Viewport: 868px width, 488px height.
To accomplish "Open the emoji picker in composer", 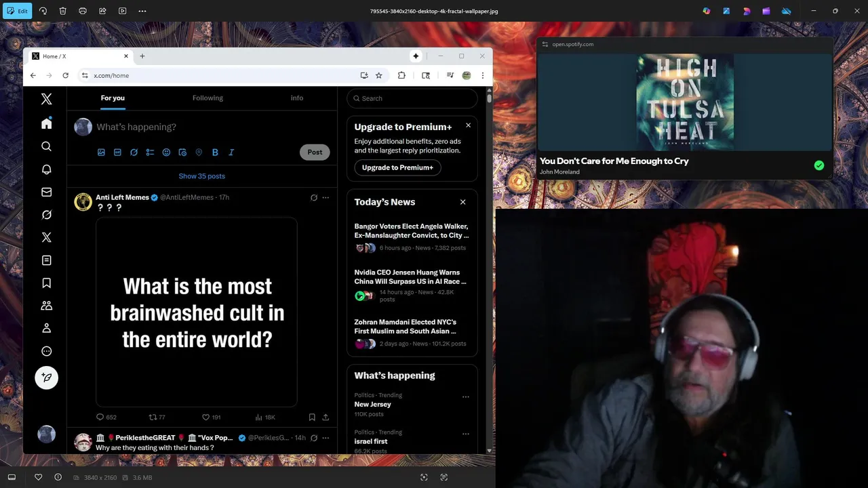I will tap(166, 152).
